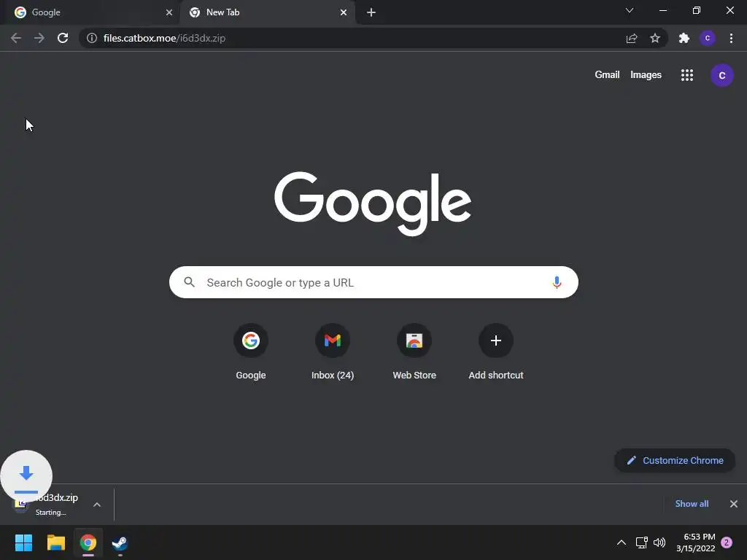Open the Google shortcut tile
The image size is (747, 560).
(251, 353)
